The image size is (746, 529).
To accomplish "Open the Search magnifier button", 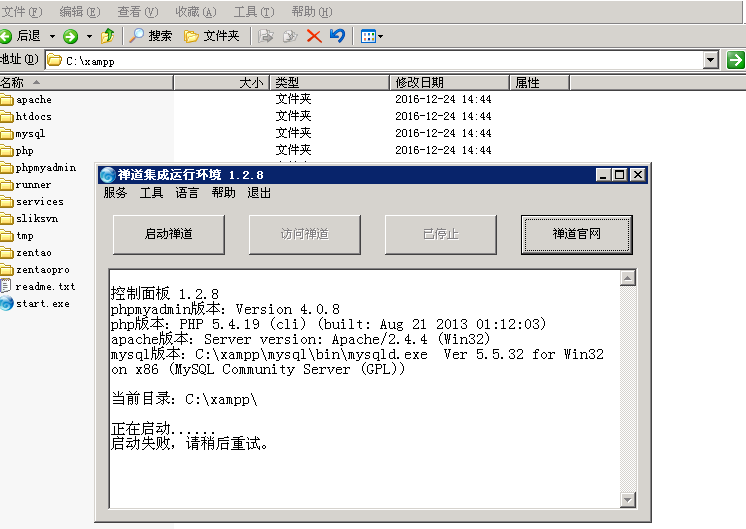I will coord(150,36).
